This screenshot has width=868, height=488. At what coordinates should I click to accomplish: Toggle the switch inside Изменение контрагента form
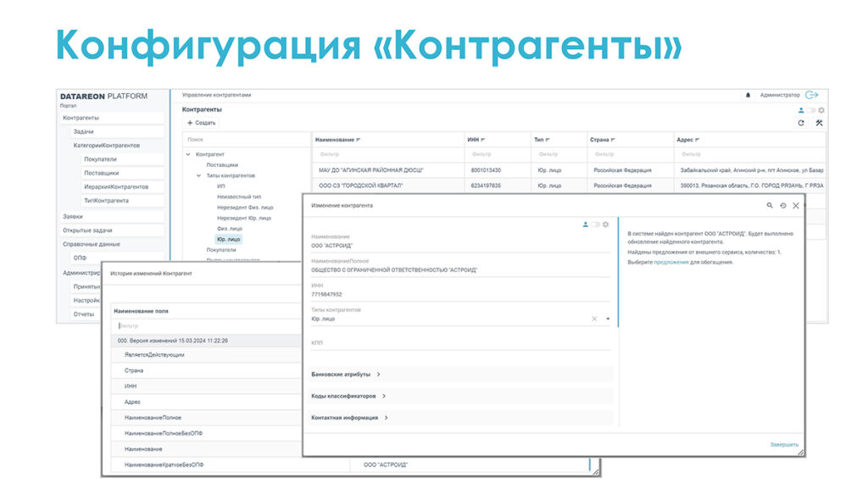pyautogui.click(x=595, y=225)
